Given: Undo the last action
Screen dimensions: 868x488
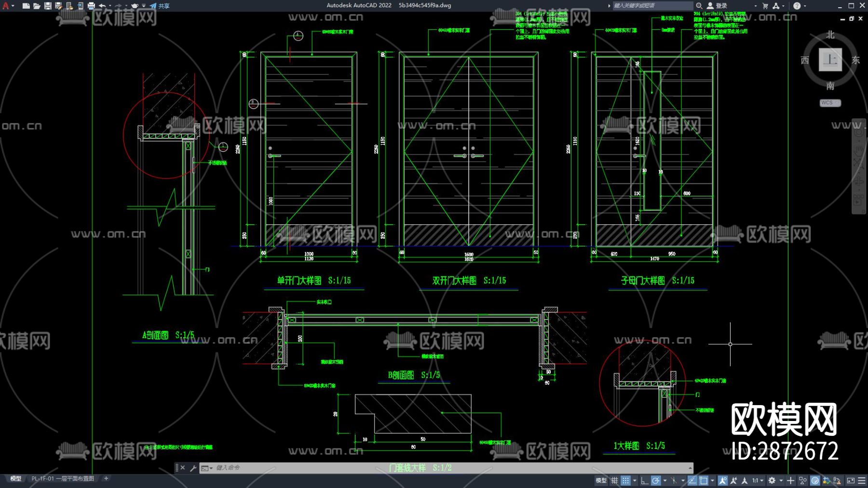Looking at the screenshot, I should point(102,6).
